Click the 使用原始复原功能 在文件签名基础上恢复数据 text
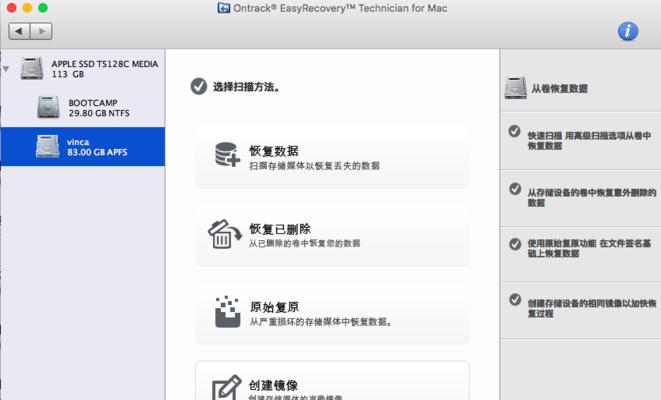The width and height of the screenshot is (661, 400). [x=589, y=248]
